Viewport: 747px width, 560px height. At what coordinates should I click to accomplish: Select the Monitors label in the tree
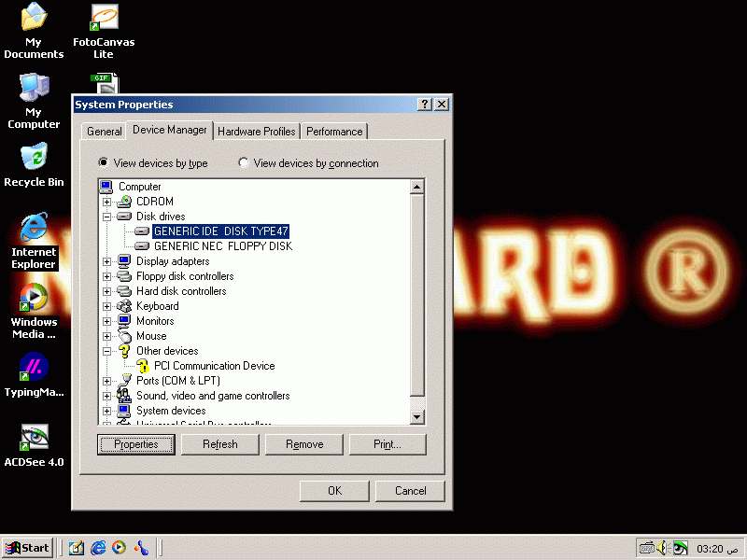155,321
